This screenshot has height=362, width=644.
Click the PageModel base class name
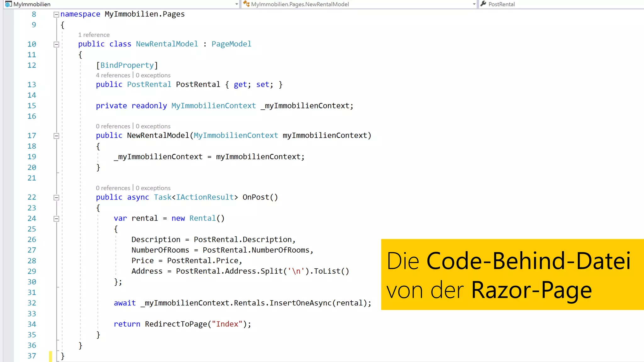(231, 44)
